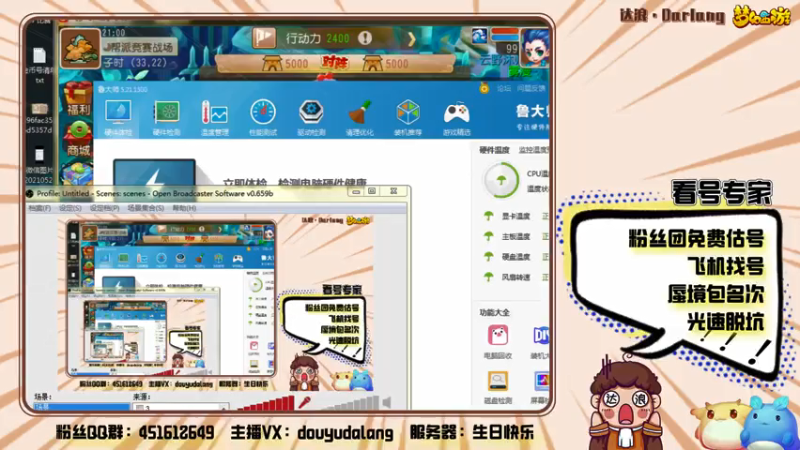Select the 96fac35 image desktop icon
This screenshot has height=450, width=800.
tap(39, 119)
